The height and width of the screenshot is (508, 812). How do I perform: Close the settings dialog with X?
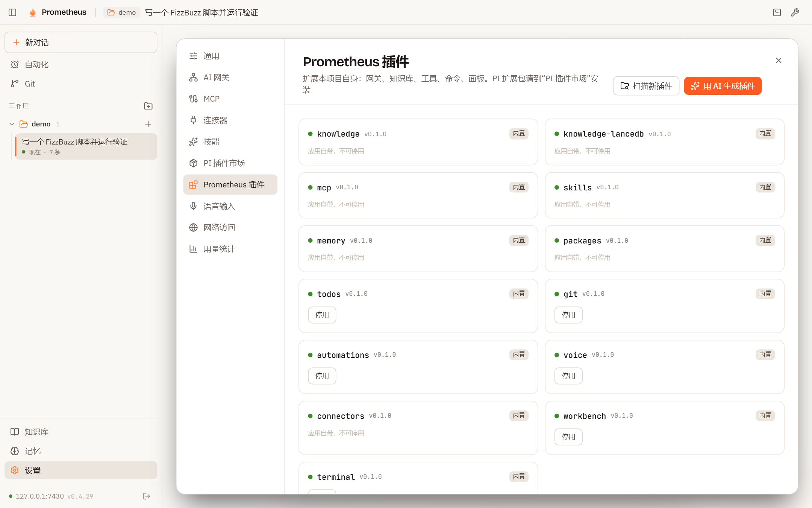tap(779, 61)
